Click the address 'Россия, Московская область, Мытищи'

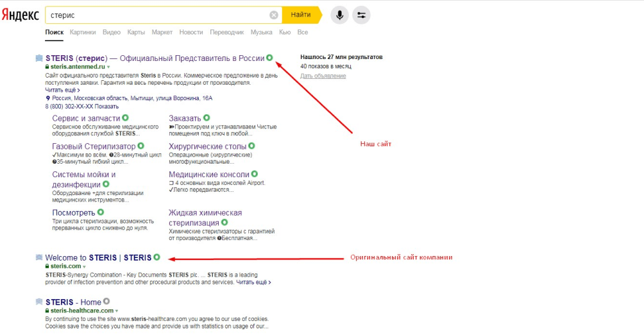click(x=132, y=98)
